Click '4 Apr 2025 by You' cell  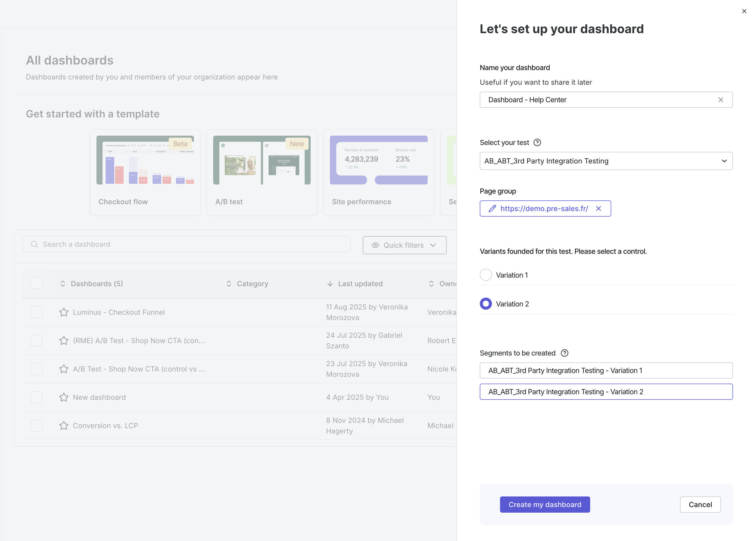(357, 398)
